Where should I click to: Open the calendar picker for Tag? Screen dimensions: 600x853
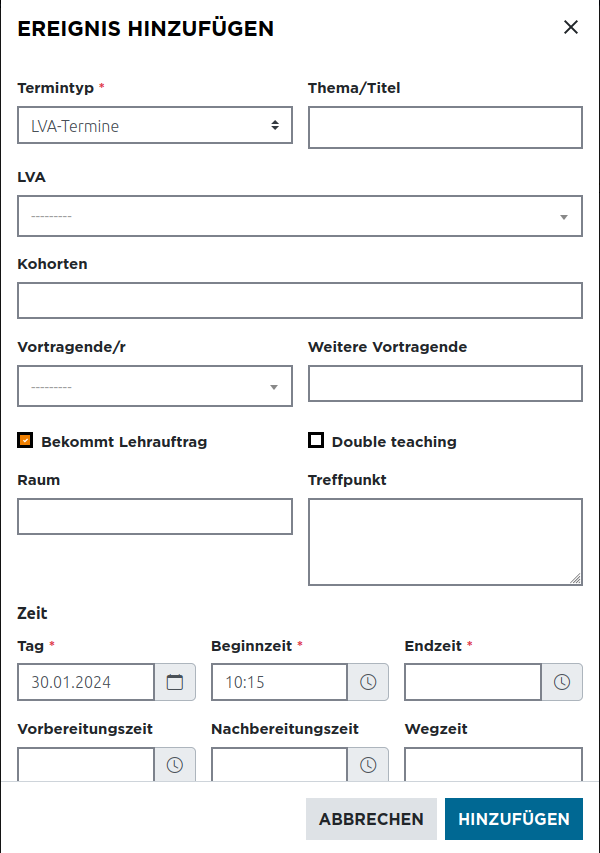[175, 682]
